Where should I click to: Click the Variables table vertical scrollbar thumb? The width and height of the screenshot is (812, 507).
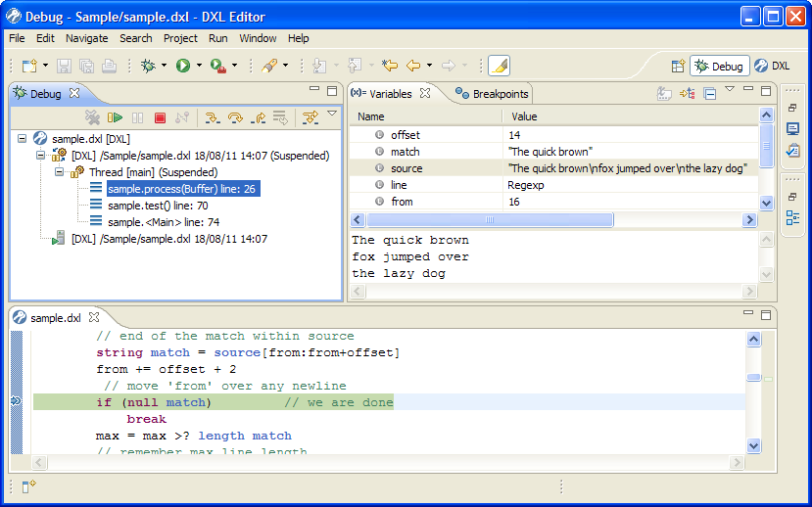(x=766, y=146)
